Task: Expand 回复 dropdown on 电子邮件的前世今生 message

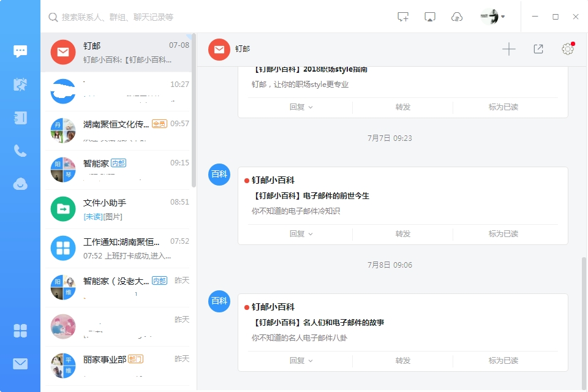Action: 301,233
